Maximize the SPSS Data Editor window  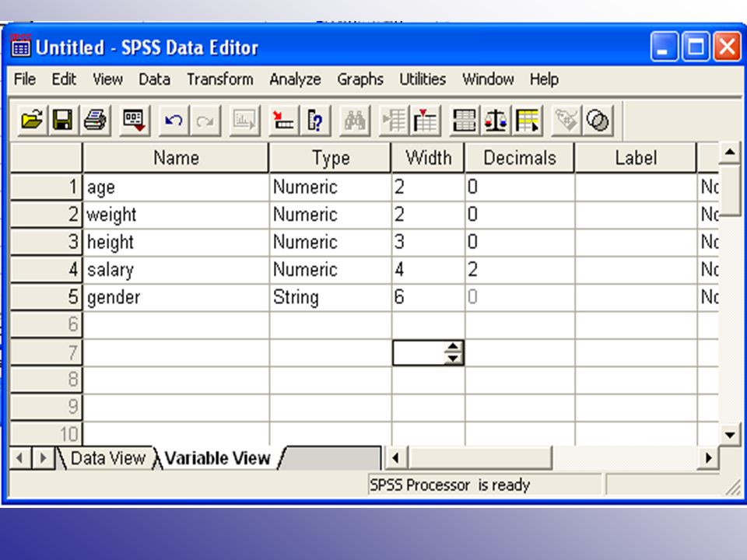click(696, 47)
